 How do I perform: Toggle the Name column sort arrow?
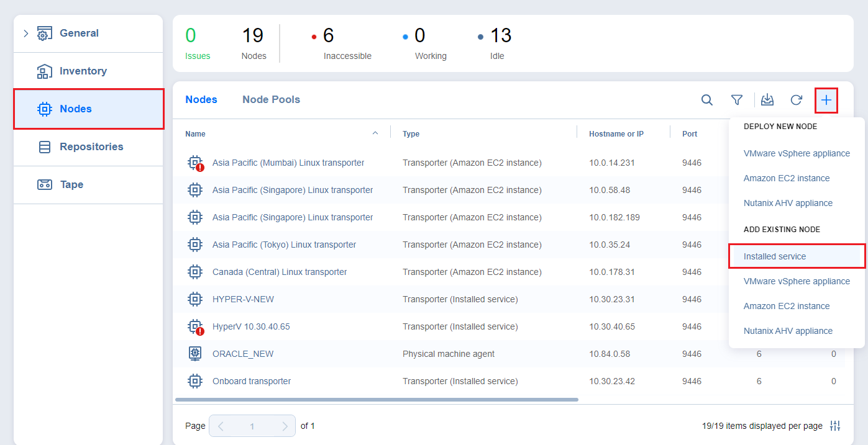[375, 132]
